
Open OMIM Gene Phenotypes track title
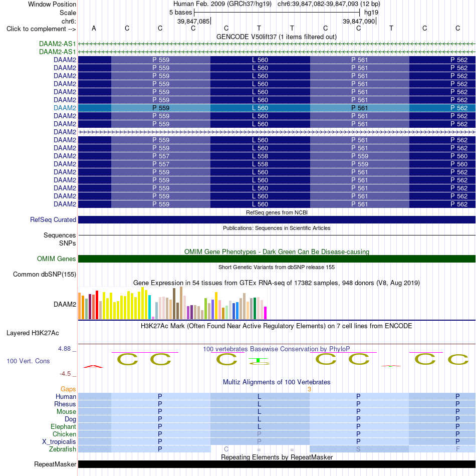pos(277,252)
